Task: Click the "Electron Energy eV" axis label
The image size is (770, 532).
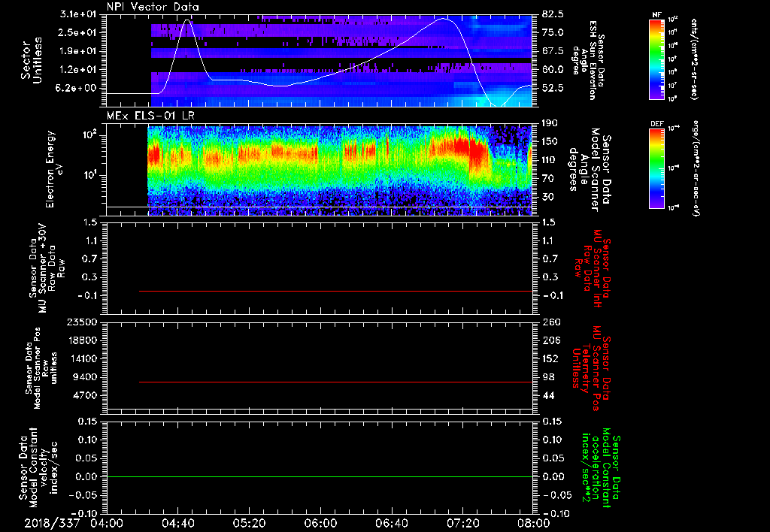Action: [55, 169]
